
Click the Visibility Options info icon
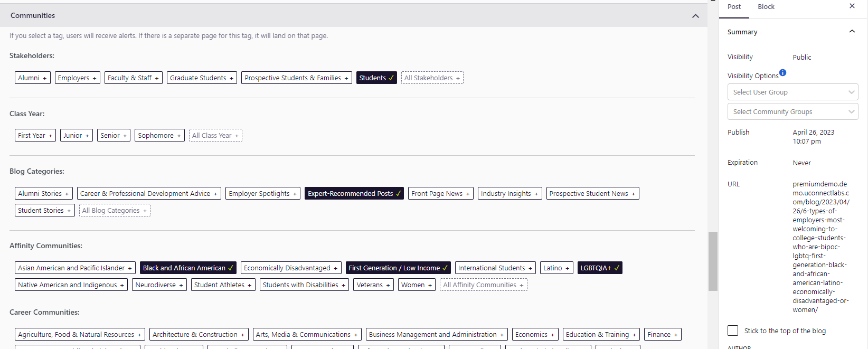782,73
